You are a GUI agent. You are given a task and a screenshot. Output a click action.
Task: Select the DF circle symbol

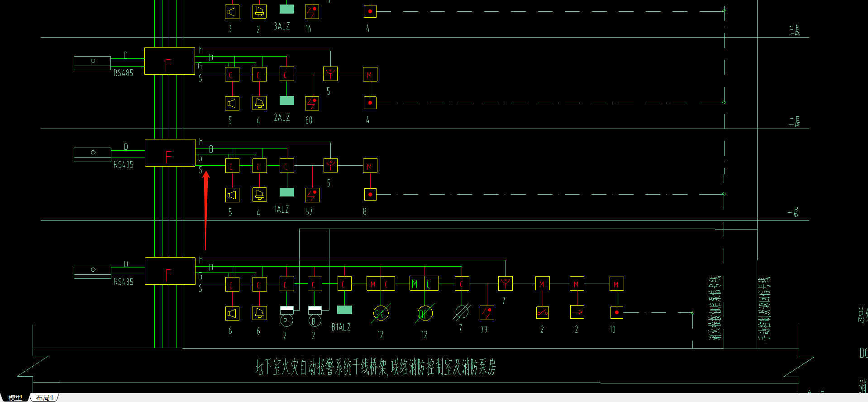click(x=424, y=313)
